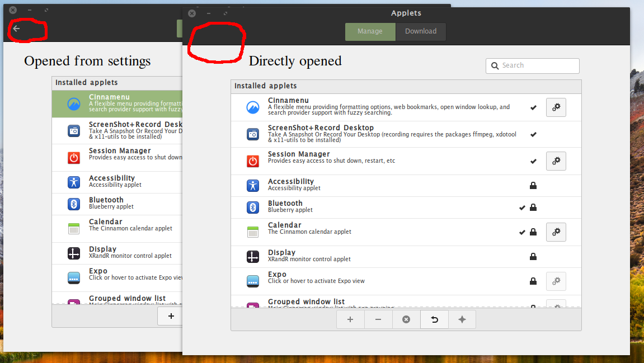
Task: Click the star-shaped button in bottom toolbar
Action: 462,319
